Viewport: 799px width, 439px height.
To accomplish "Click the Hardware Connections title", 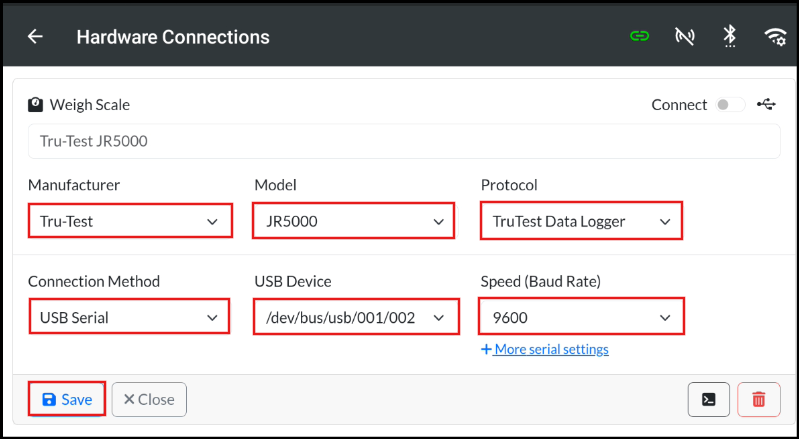I will point(173,37).
